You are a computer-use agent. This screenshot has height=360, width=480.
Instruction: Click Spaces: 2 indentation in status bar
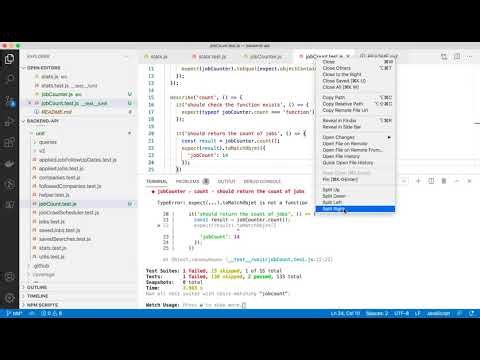377,313
